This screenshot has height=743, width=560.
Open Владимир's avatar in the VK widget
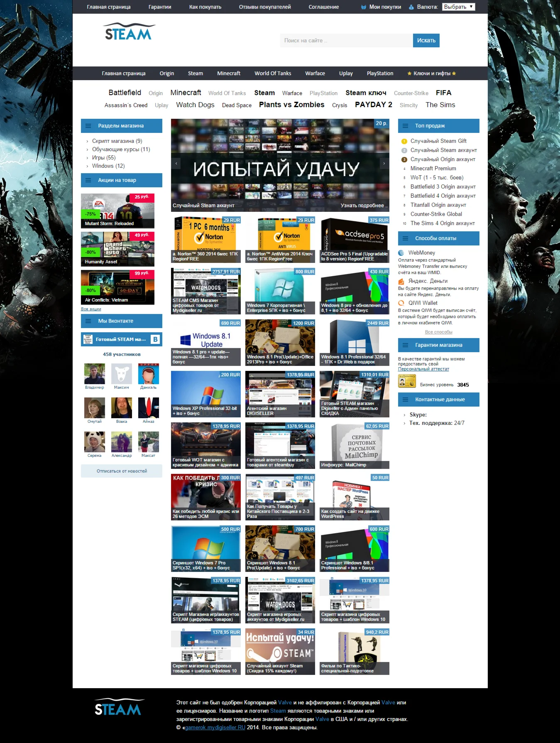[x=95, y=374]
